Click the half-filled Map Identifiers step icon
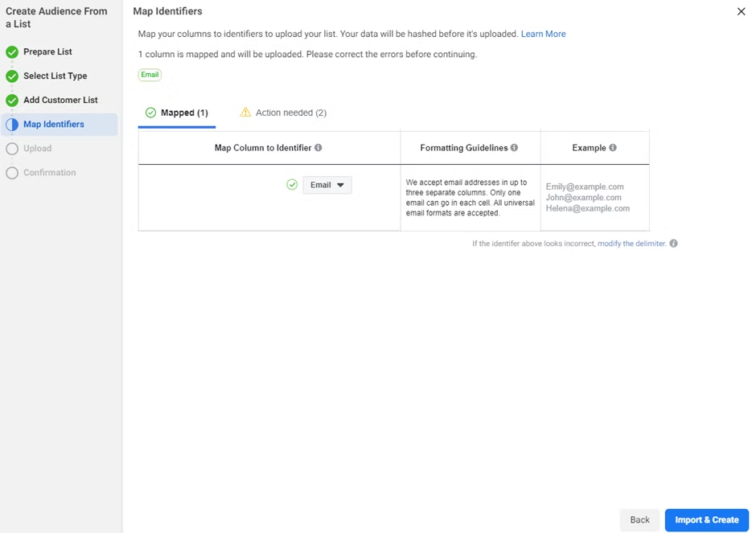The width and height of the screenshot is (756, 533). coord(12,125)
